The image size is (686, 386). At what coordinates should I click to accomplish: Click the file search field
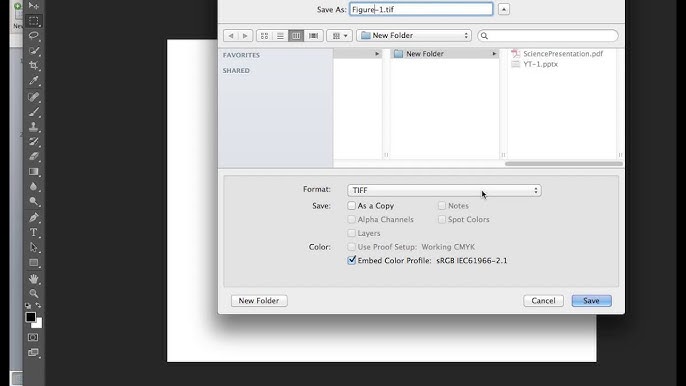(548, 35)
